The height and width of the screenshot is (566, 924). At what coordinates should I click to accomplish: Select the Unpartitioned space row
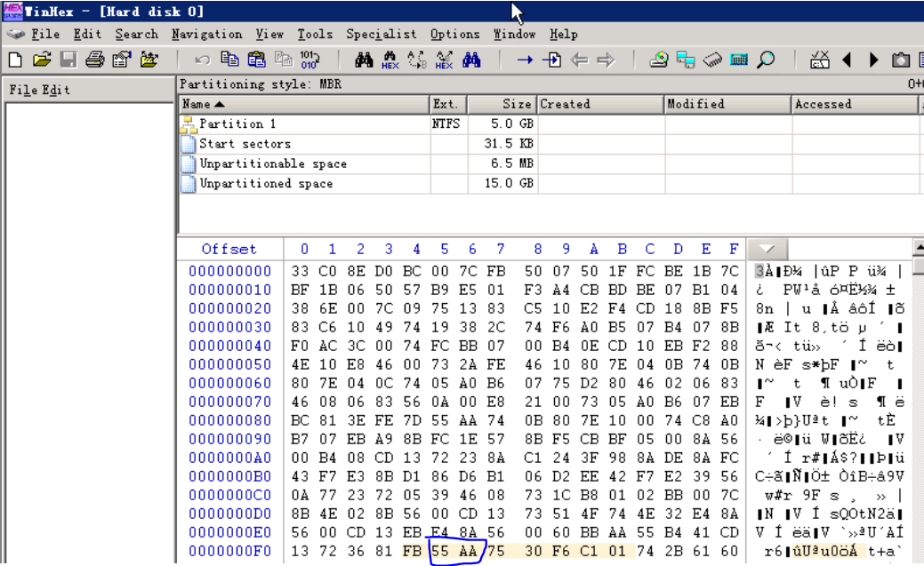[551, 184]
